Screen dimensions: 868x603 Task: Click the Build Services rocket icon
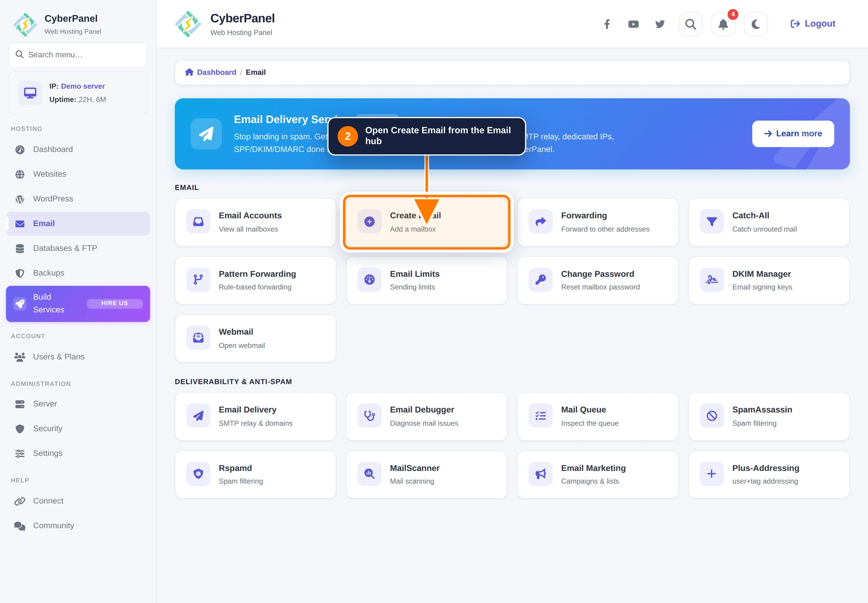(20, 304)
